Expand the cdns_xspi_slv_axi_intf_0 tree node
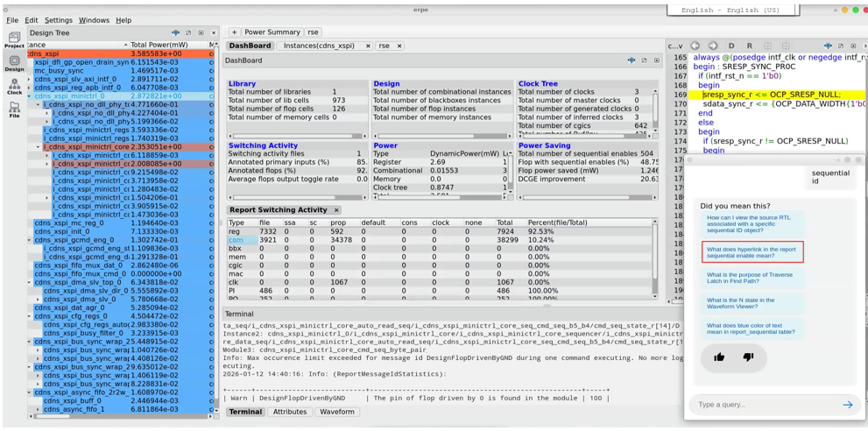 coord(30,79)
